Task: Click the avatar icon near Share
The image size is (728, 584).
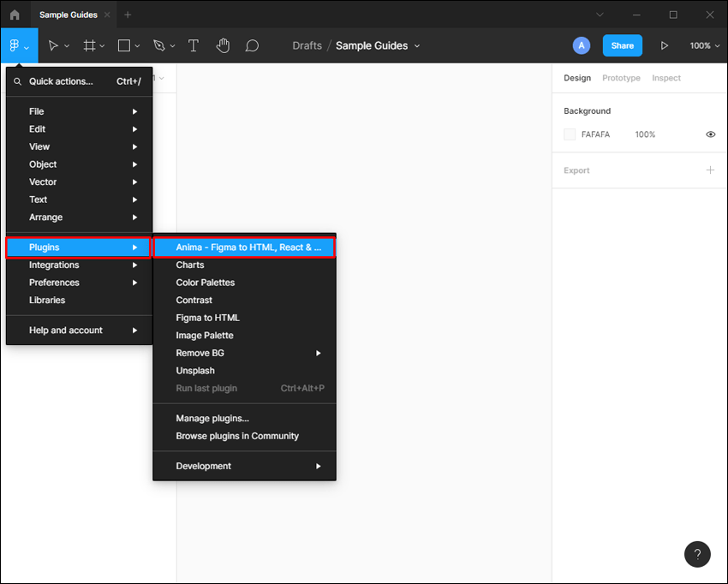Action: pyautogui.click(x=582, y=45)
